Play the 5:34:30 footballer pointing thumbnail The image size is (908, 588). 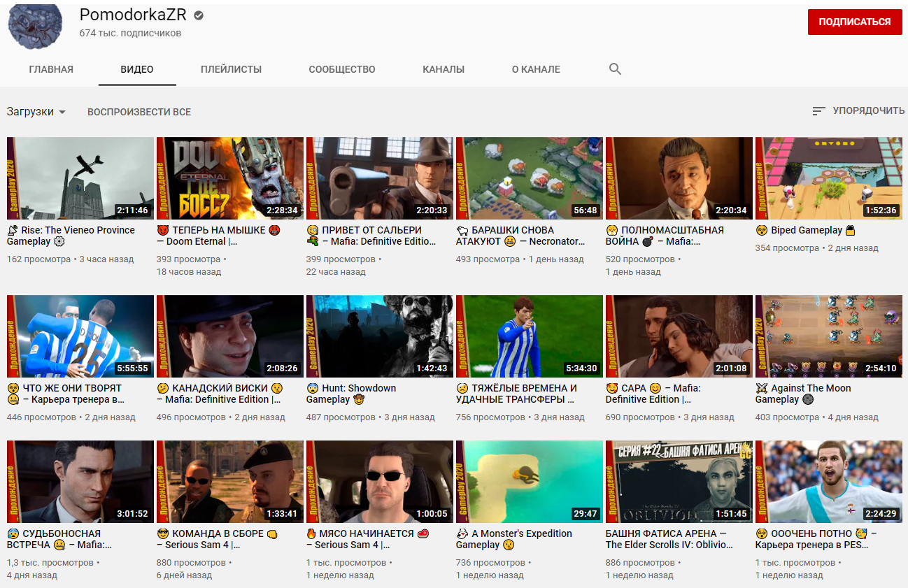[530, 336]
